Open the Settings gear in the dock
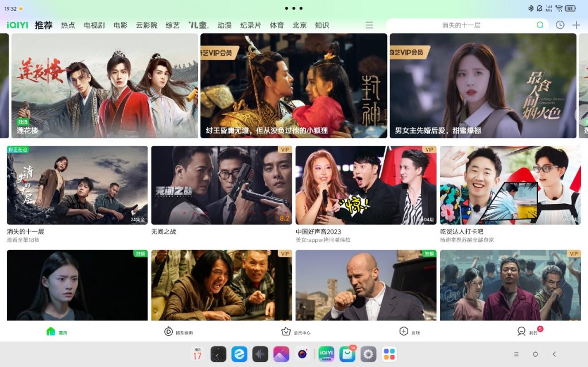 point(368,354)
